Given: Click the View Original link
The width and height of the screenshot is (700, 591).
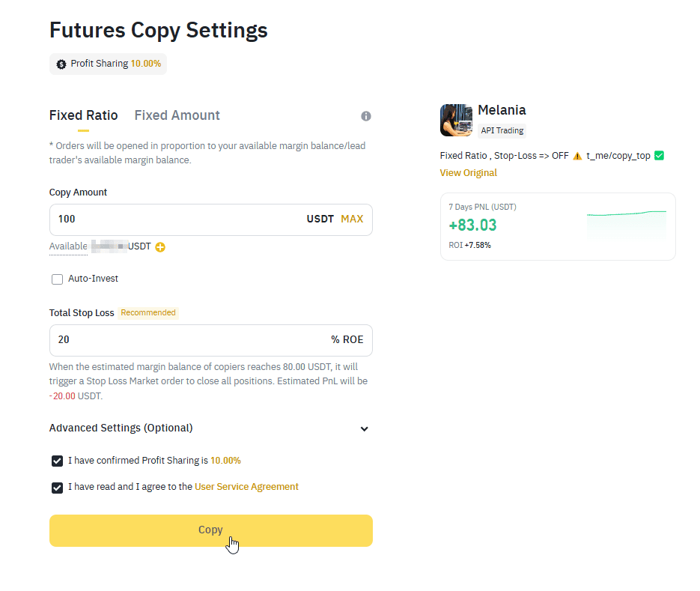Looking at the screenshot, I should [x=469, y=173].
